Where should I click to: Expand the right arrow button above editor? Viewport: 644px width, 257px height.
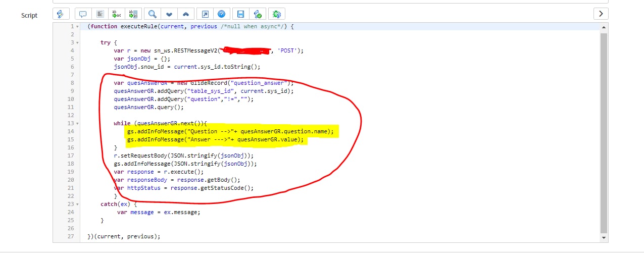600,14
